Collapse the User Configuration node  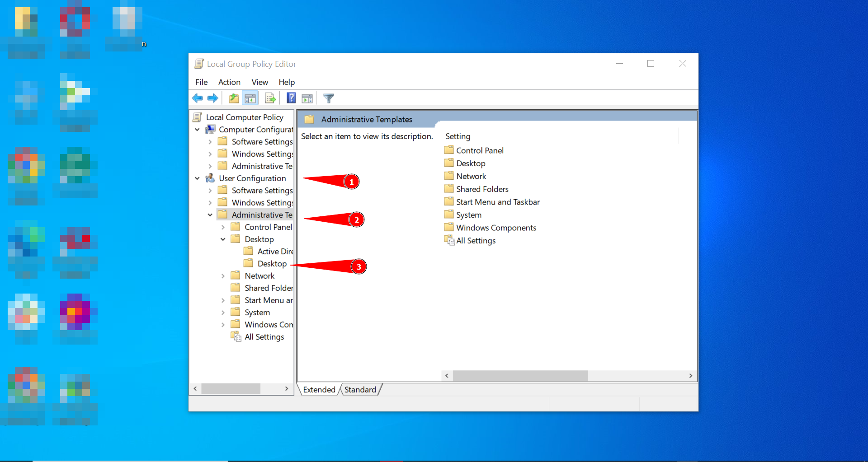197,178
